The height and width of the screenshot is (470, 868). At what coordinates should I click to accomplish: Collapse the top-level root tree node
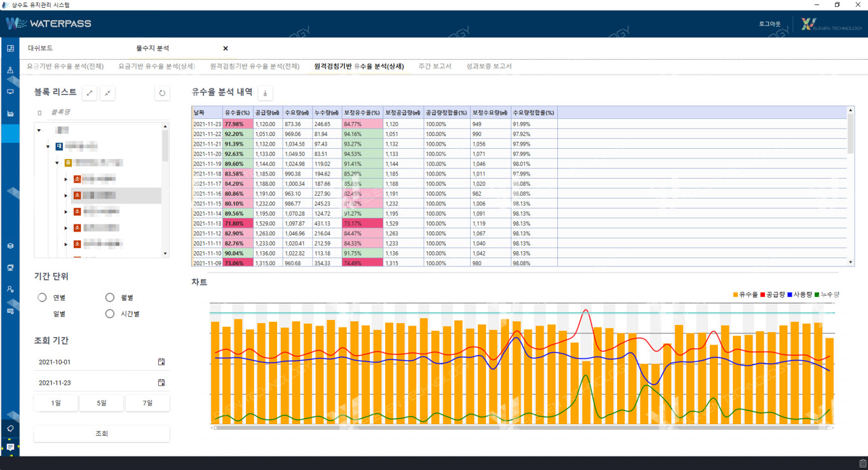coord(39,130)
